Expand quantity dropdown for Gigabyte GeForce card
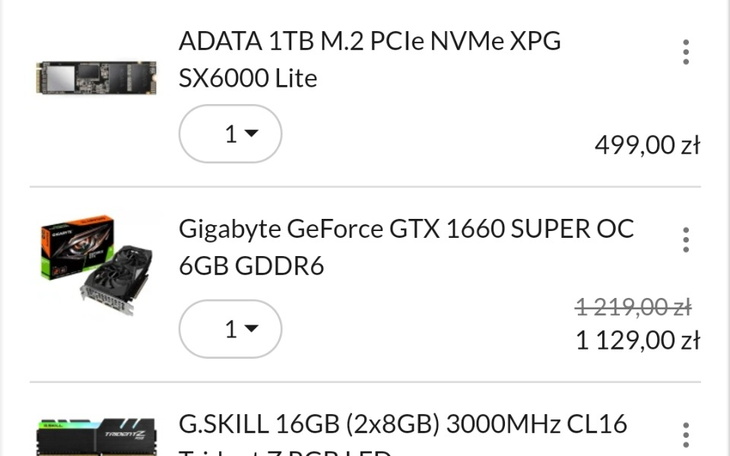This screenshot has width=730, height=456. pyautogui.click(x=230, y=328)
